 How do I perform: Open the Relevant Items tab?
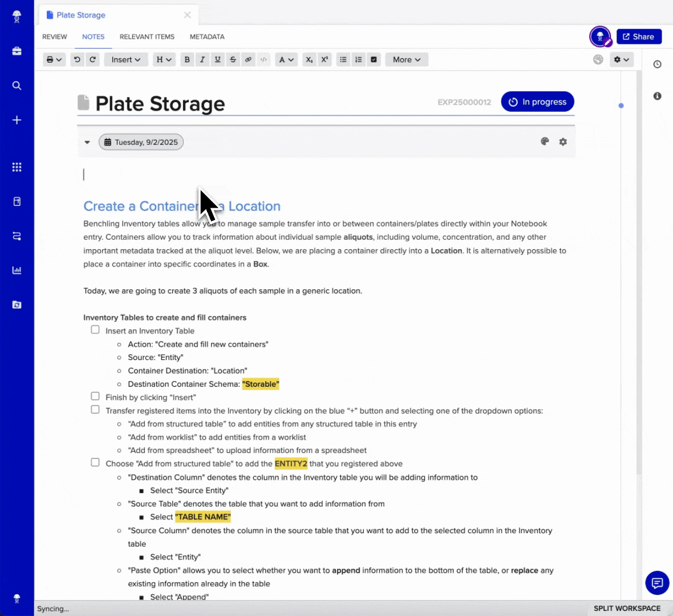147,37
